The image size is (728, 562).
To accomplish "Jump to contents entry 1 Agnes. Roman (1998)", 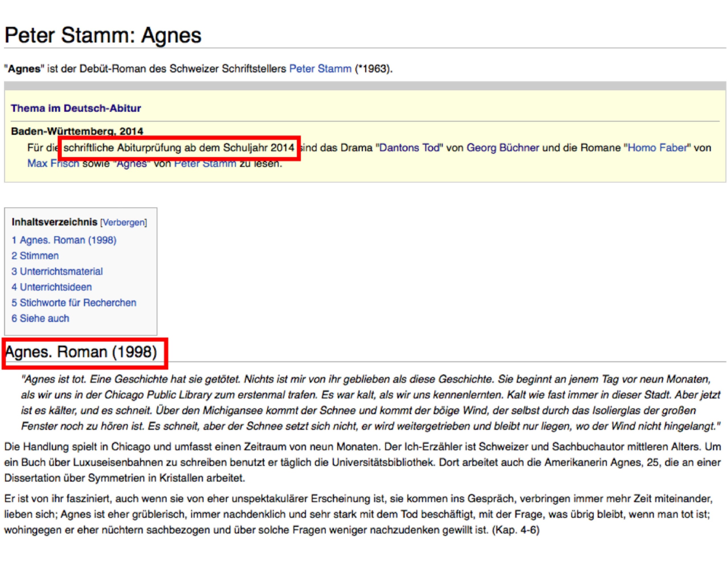I will coord(64,240).
